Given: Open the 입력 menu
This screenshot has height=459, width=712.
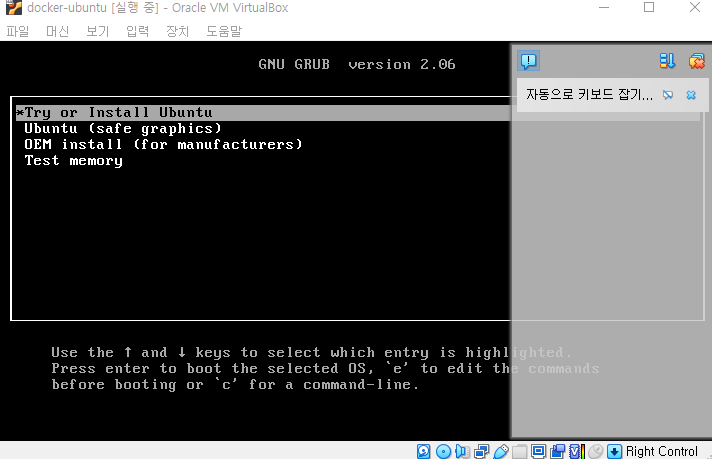Looking at the screenshot, I should click(138, 31).
